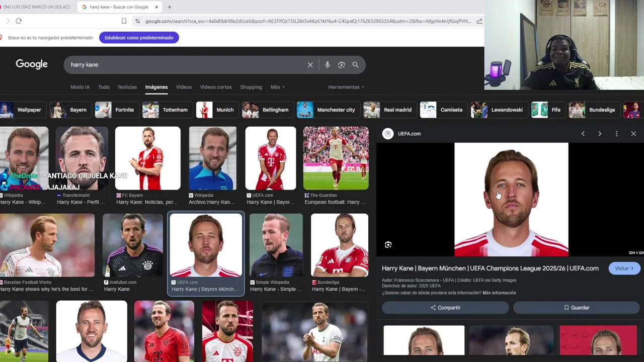Image resolution: width=644 pixels, height=362 pixels.
Task: Save the image with the Guardar button
Action: pyautogui.click(x=577, y=308)
